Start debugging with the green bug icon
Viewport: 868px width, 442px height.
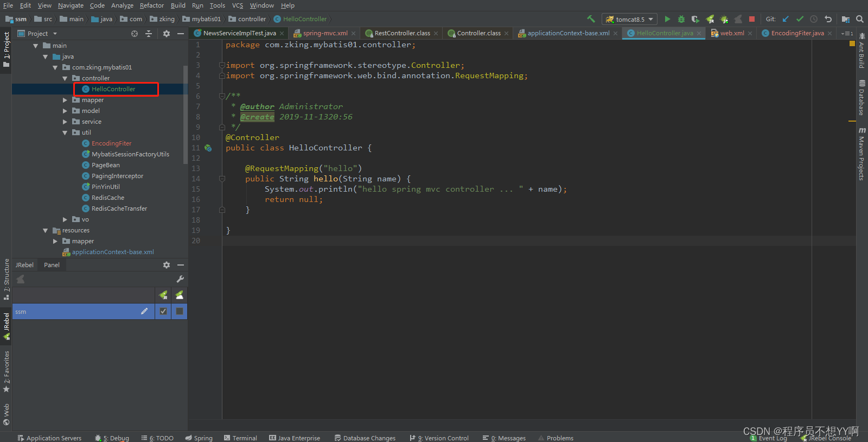pos(681,19)
